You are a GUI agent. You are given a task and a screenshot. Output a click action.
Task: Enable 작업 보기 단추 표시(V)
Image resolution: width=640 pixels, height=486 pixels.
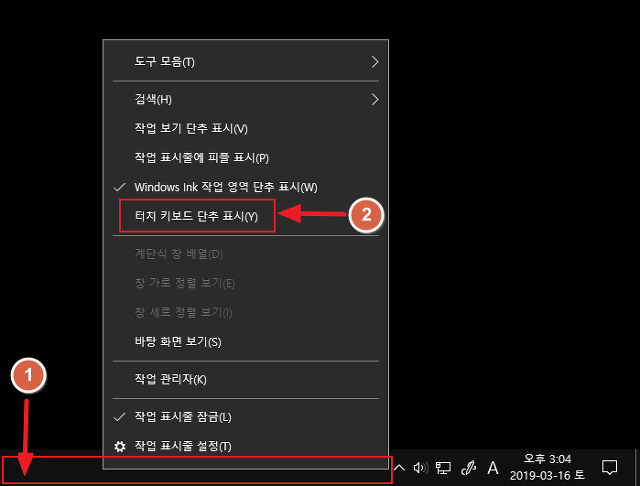click(x=245, y=129)
